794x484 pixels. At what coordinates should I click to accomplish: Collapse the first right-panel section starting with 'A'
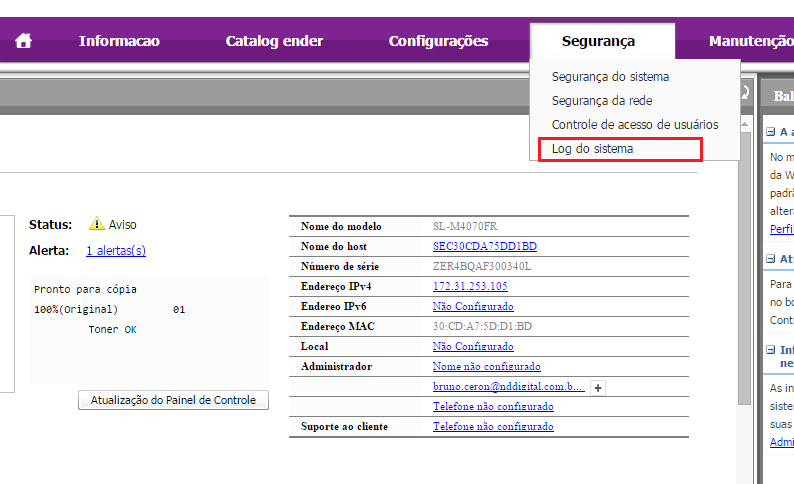[771, 132]
